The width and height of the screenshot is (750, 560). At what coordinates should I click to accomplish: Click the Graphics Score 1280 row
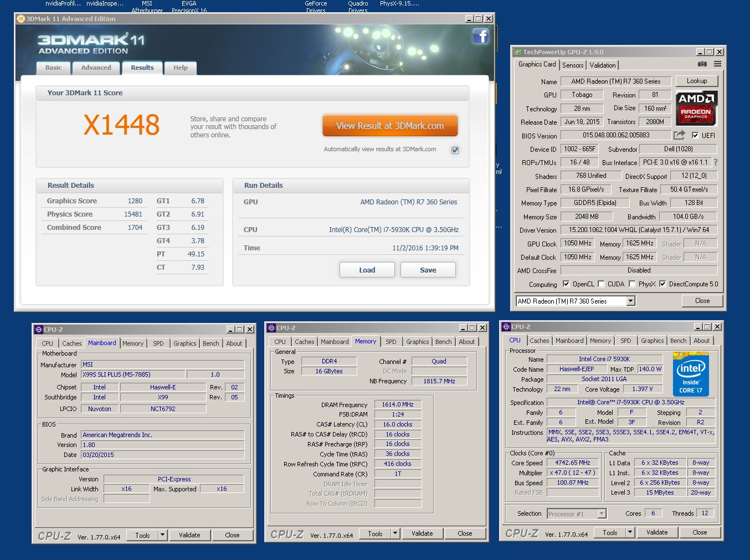click(95, 201)
